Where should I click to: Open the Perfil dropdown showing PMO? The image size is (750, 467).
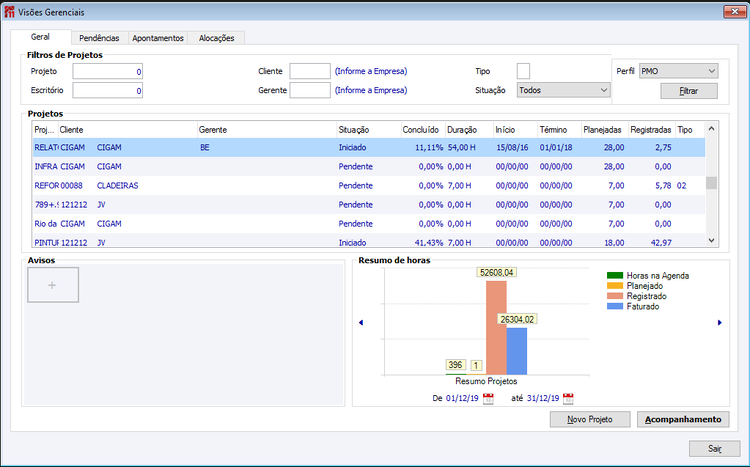coord(678,71)
